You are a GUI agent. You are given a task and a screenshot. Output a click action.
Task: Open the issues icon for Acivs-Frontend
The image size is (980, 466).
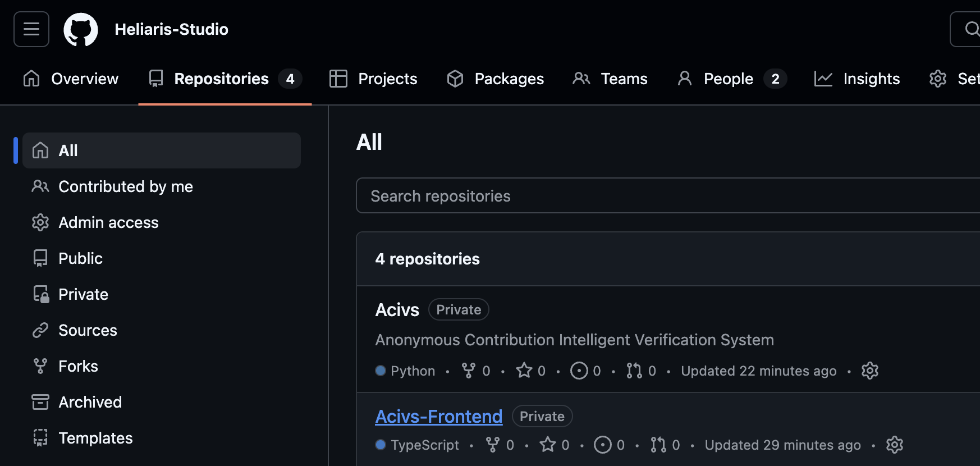point(603,445)
